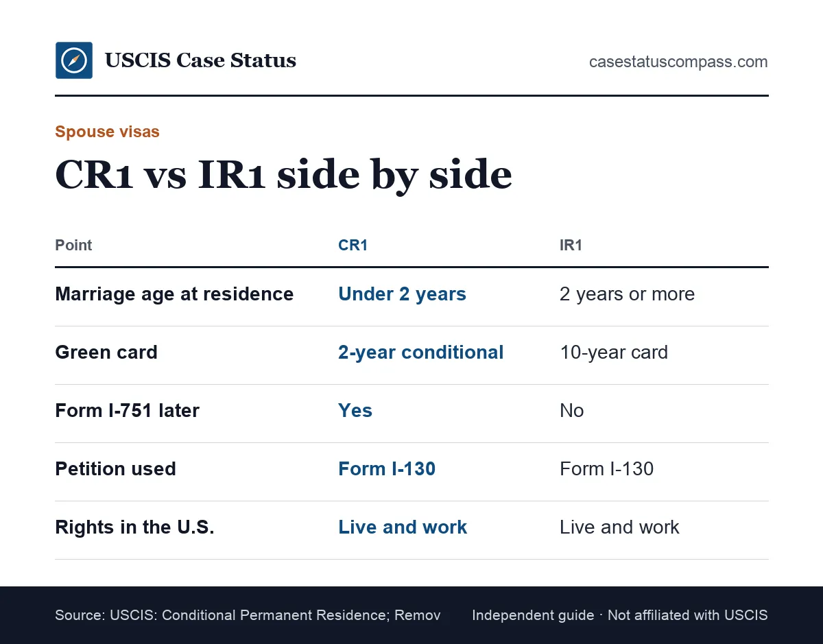This screenshot has width=823, height=644.
Task: Click the black Live and work cell under IR1
Action: (x=619, y=527)
